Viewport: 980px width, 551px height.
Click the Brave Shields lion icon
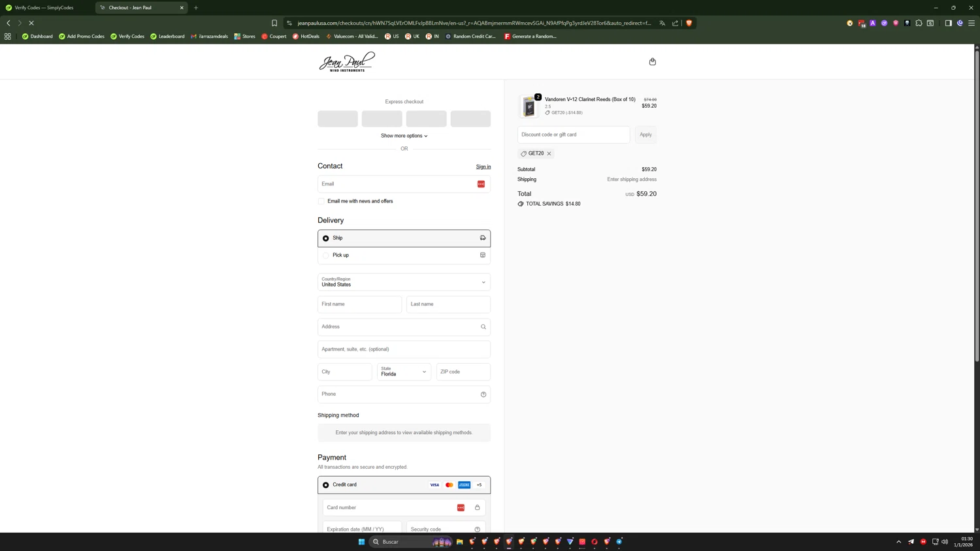coord(689,23)
